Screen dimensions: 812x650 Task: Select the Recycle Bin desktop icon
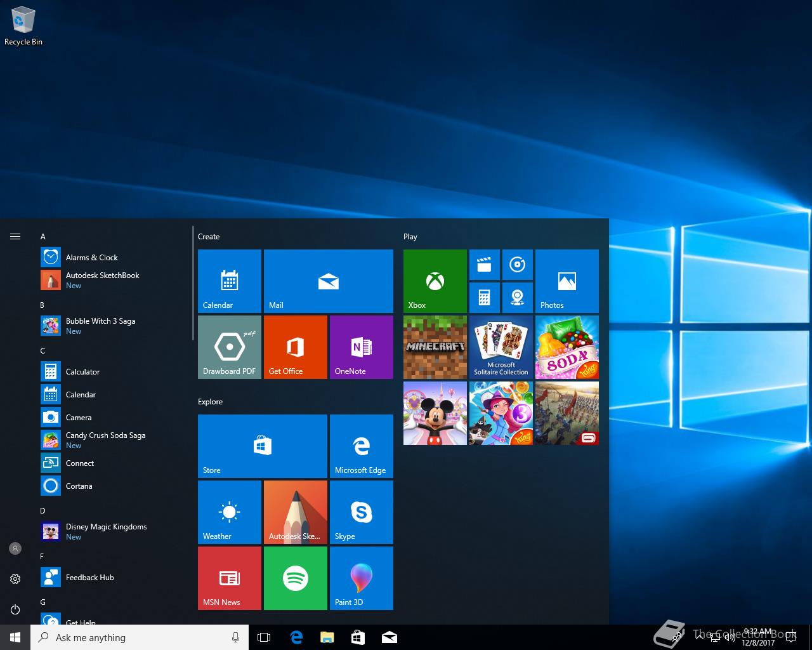point(23,26)
